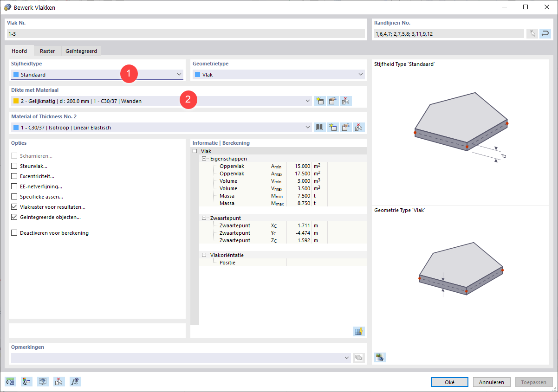The width and height of the screenshot is (558, 392).
Task: Open material library book icon
Action: 320,127
